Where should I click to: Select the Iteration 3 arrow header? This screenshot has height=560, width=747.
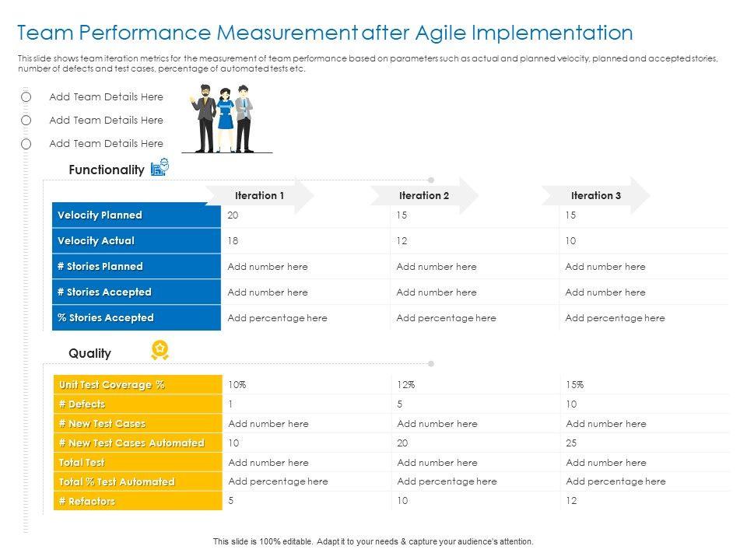click(x=597, y=195)
